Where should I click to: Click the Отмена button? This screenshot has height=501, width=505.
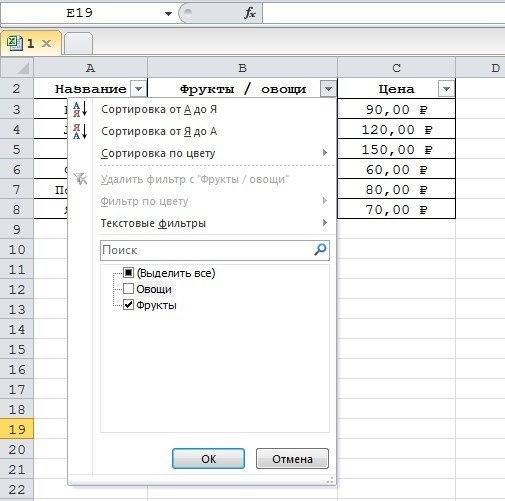tap(292, 459)
